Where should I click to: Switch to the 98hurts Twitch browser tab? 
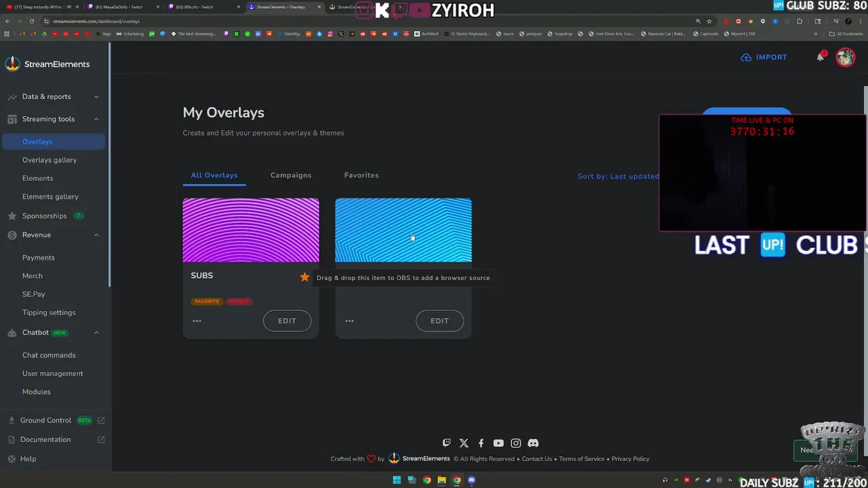[x=202, y=7]
